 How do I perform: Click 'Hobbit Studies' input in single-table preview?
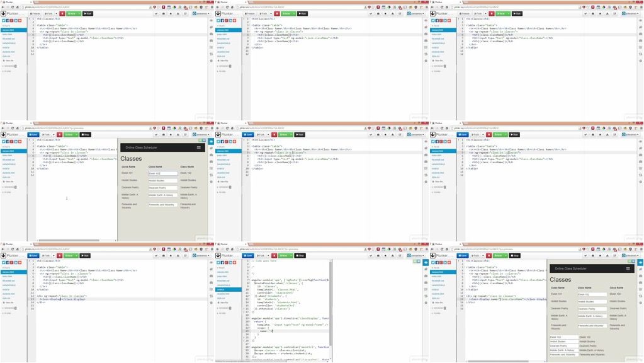[x=163, y=180]
